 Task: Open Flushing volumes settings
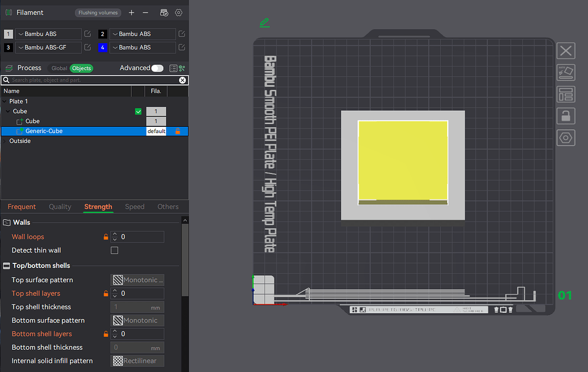(x=98, y=13)
